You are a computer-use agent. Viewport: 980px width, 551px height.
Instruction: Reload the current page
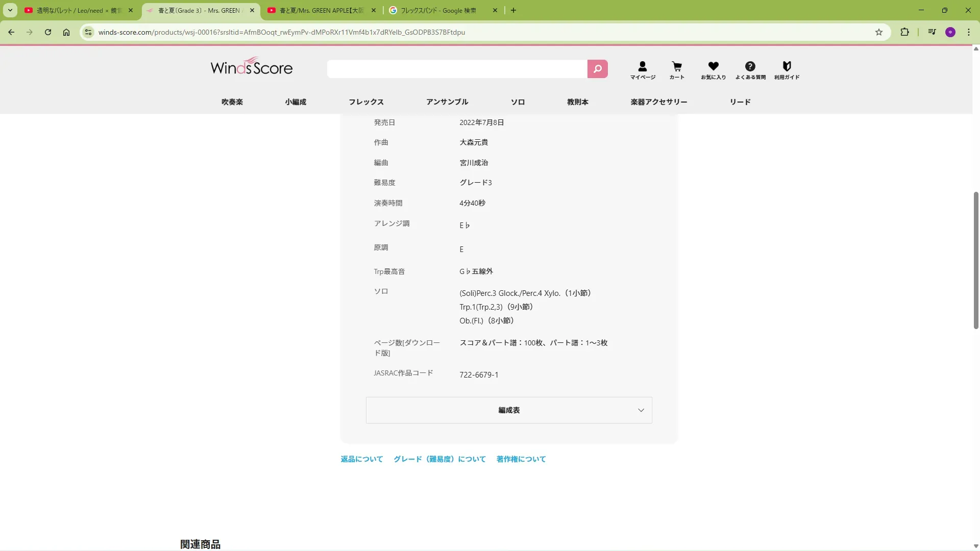click(48, 32)
